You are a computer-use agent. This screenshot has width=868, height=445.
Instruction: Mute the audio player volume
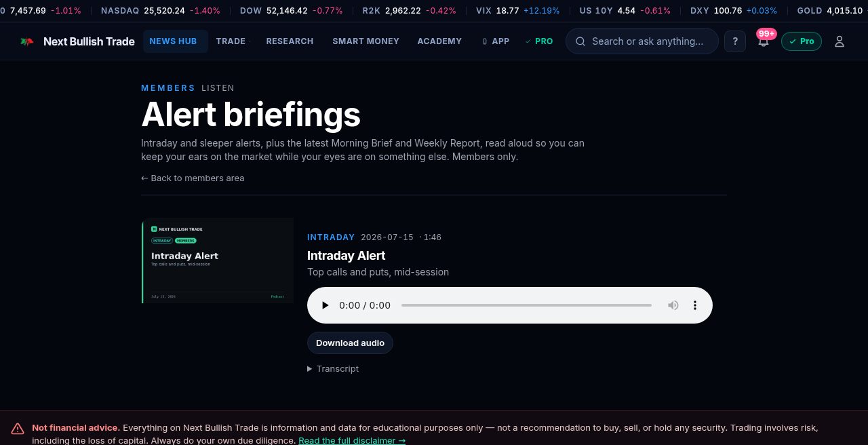[673, 305]
